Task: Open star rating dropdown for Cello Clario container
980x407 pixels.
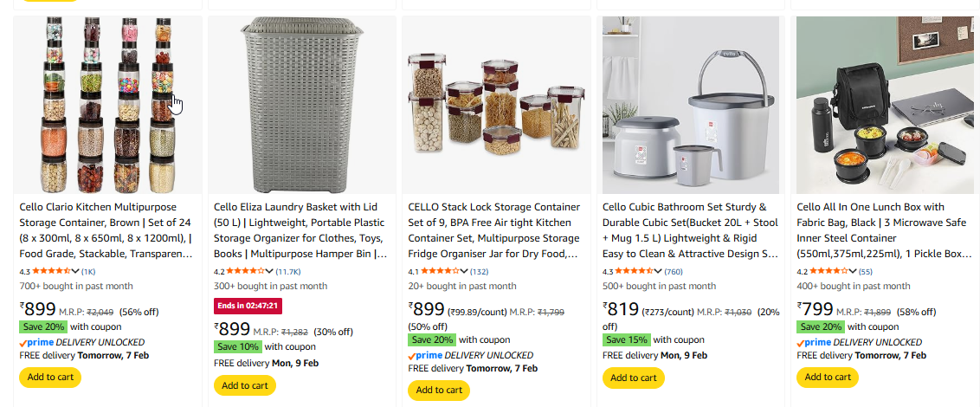Action: 75,271
